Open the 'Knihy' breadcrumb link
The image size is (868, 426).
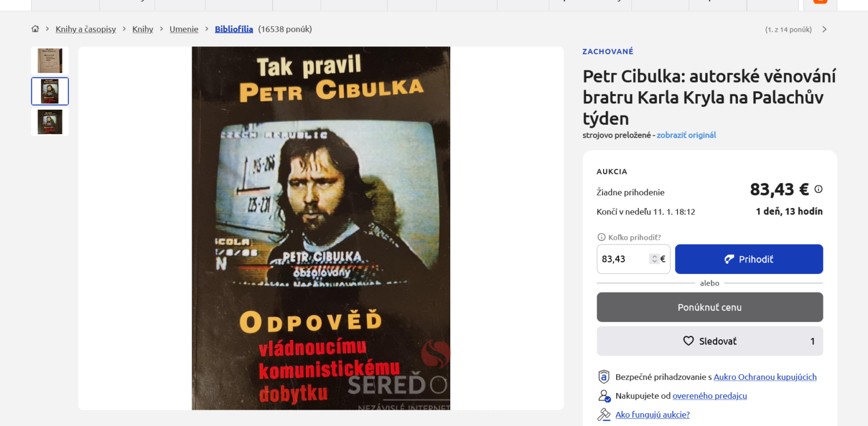tap(142, 29)
